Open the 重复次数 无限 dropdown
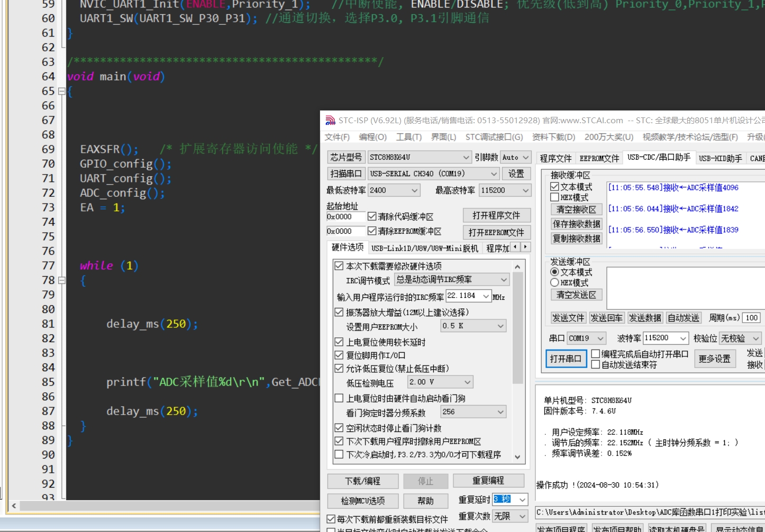 tap(510, 516)
